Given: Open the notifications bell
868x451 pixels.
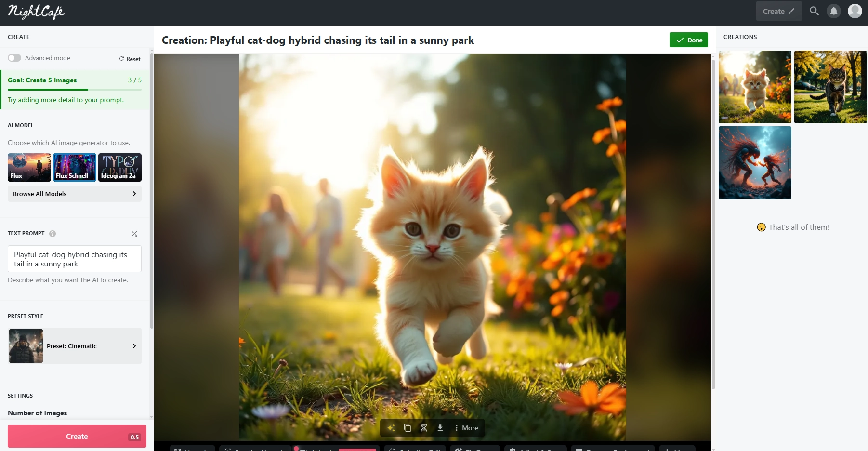Looking at the screenshot, I should (x=834, y=11).
